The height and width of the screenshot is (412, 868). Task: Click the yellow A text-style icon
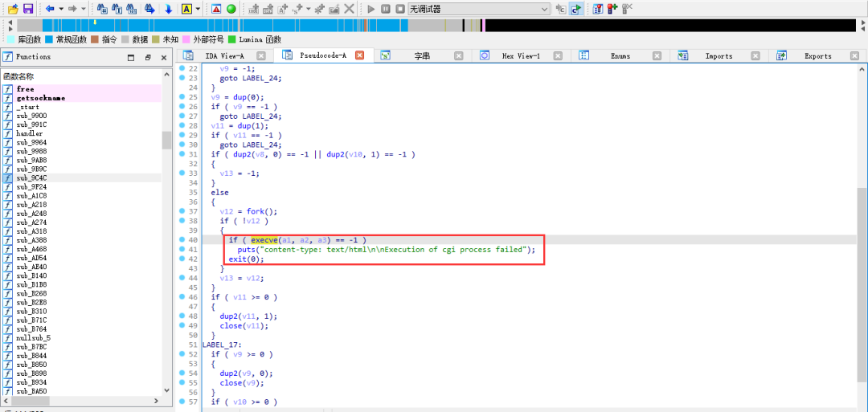pos(186,8)
